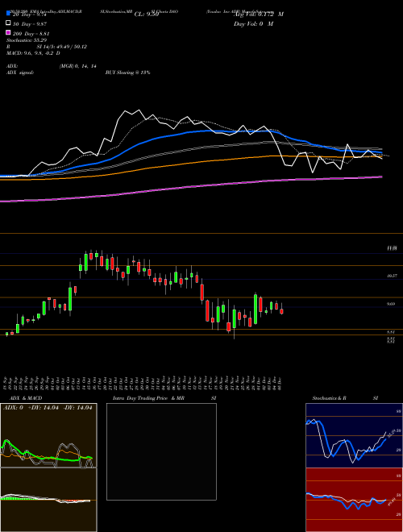Image resolution: width=403 pixels, height=532 pixels.
Task: Click the 'BUY Slowing @ 13%' signal text
Action: click(127, 73)
